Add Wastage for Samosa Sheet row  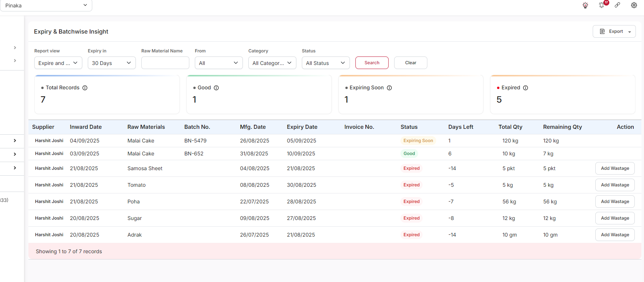point(615,168)
